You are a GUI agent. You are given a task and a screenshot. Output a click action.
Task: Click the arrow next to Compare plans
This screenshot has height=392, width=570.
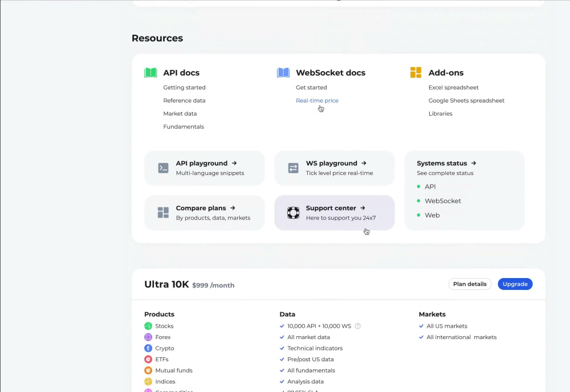pyautogui.click(x=233, y=208)
